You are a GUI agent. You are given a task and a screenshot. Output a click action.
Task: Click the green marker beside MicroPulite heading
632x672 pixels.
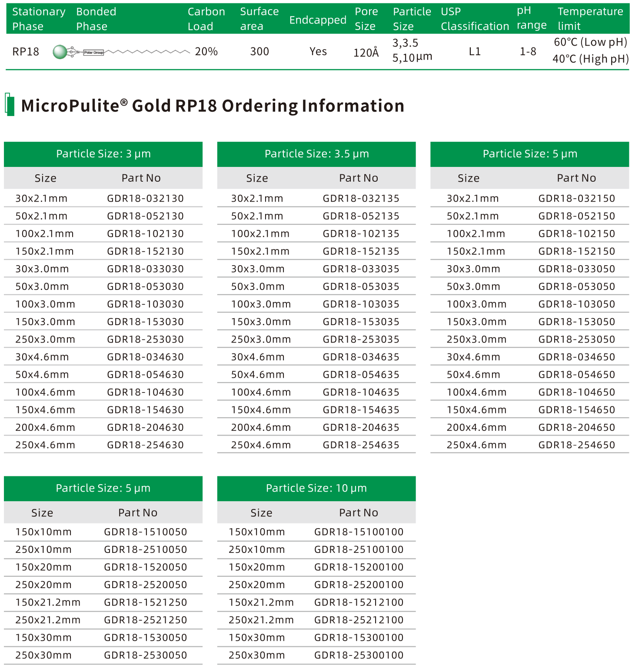tap(10, 105)
